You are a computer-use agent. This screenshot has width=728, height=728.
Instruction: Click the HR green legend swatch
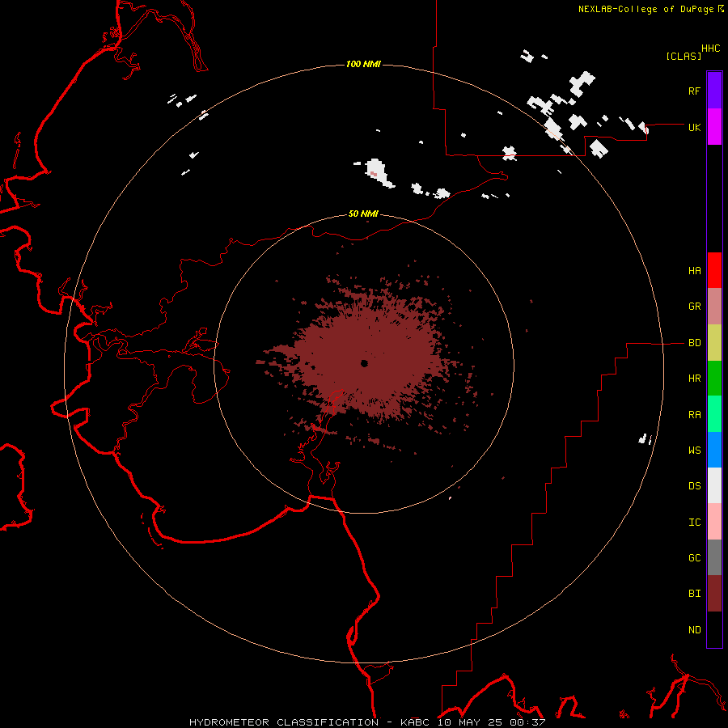tap(714, 379)
